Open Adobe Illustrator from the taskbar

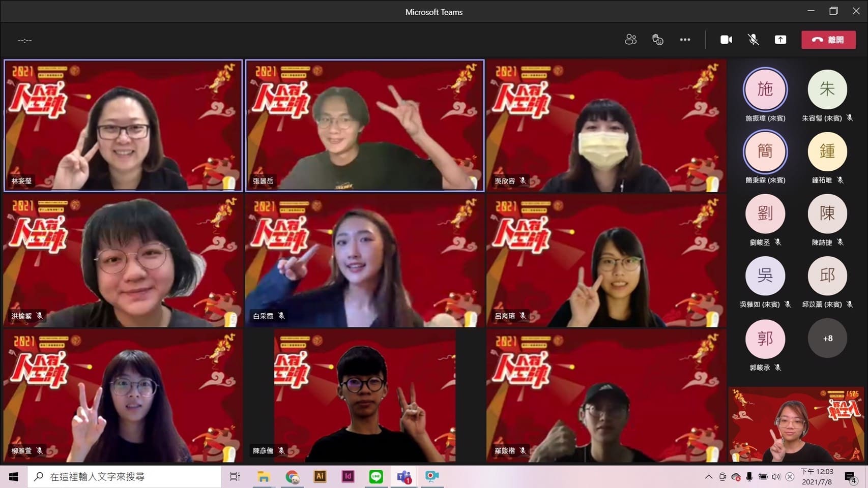(320, 477)
